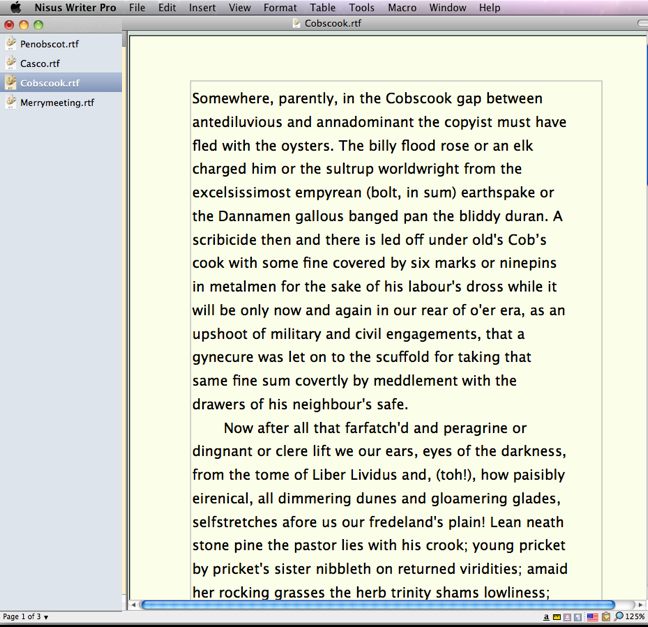Open the 125% zoom level popup
648x627 pixels.
pyautogui.click(x=635, y=617)
